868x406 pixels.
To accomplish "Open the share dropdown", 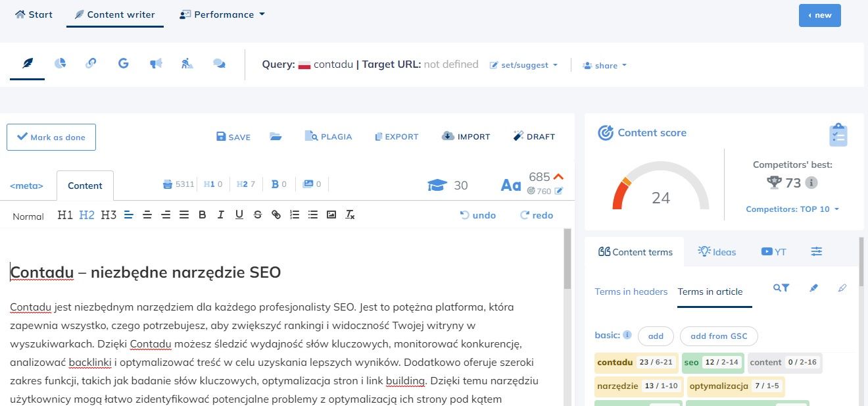I will pyautogui.click(x=605, y=65).
